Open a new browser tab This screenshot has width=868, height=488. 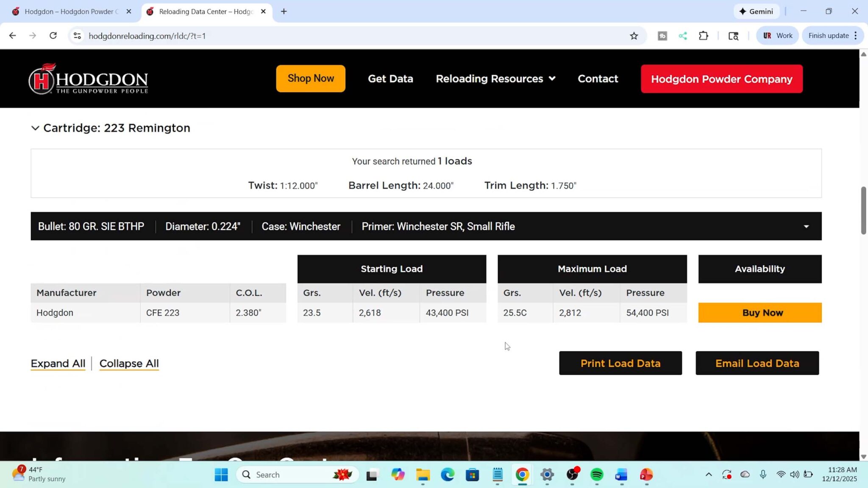pyautogui.click(x=284, y=11)
